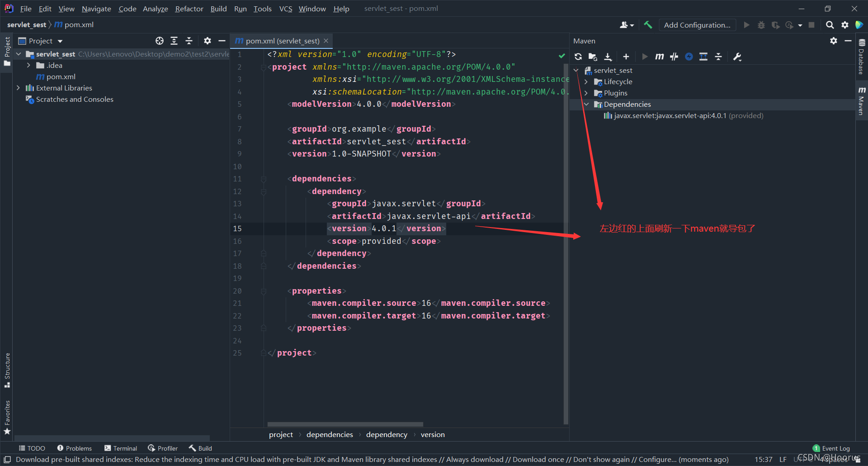Select Scratches and Consoles
This screenshot has height=466, width=868.
click(x=70, y=99)
